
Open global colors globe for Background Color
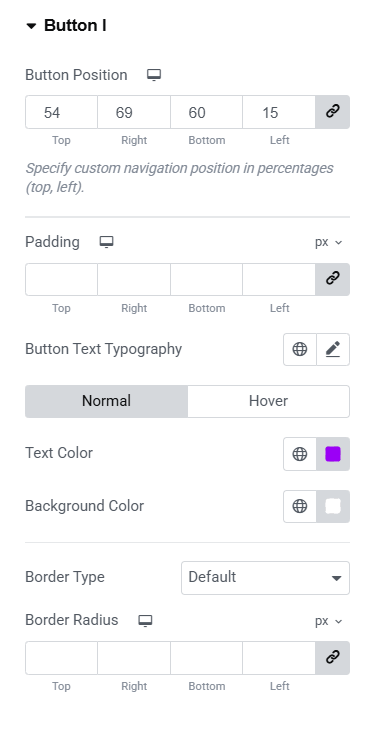pos(300,506)
